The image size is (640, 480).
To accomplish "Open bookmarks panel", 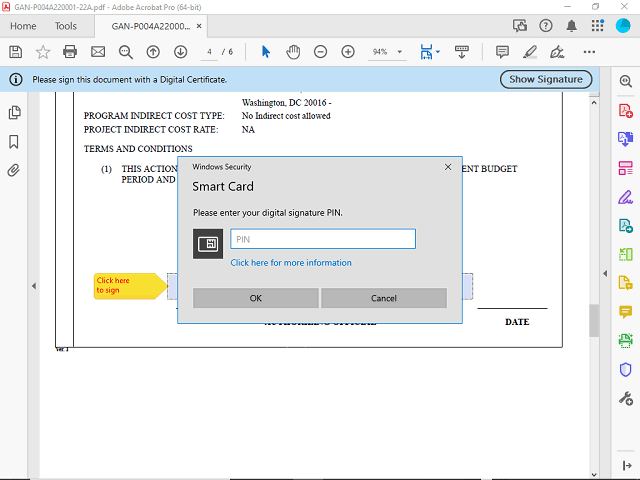I will point(14,142).
